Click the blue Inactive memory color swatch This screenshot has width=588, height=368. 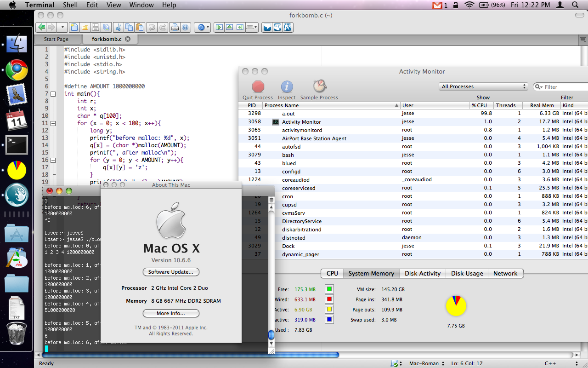[329, 320]
